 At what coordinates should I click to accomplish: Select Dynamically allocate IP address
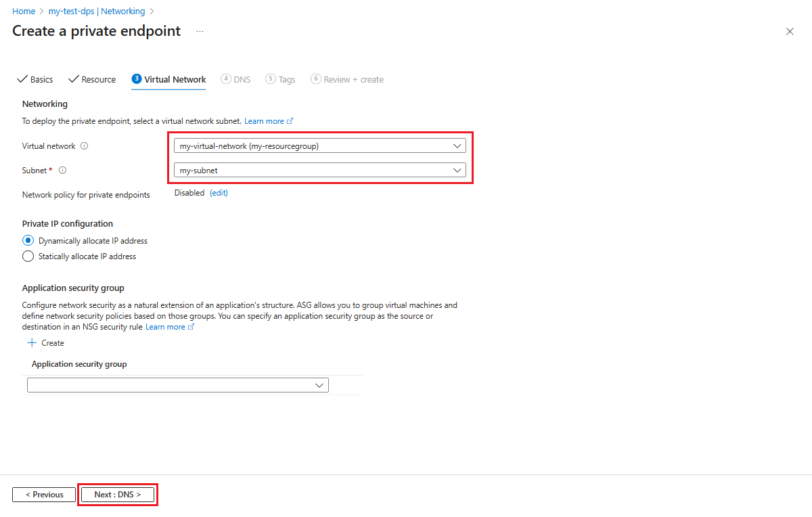coord(28,240)
